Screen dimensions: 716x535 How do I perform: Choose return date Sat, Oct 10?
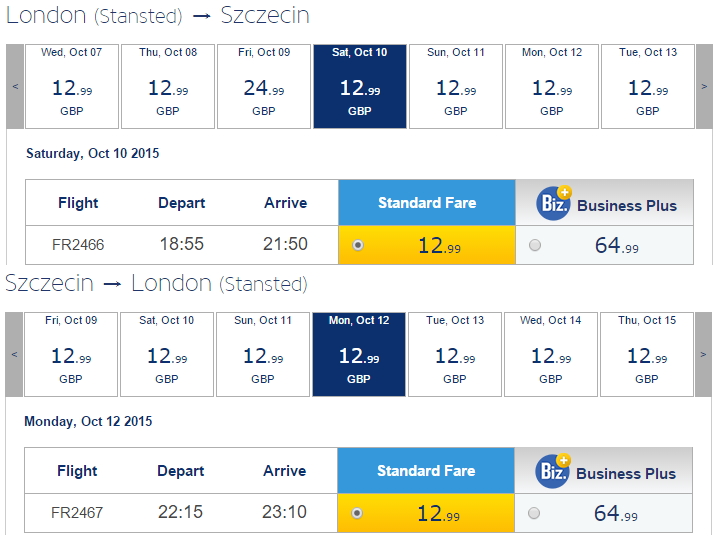point(167,354)
